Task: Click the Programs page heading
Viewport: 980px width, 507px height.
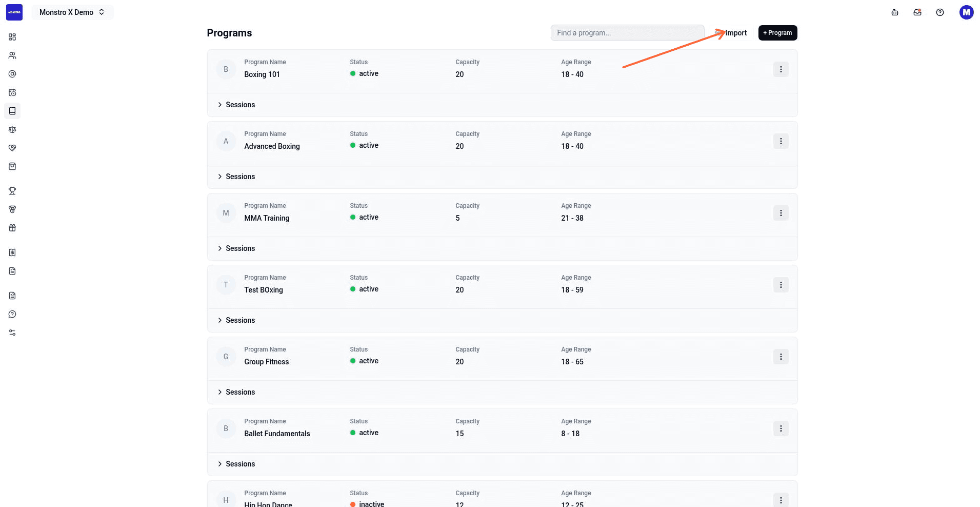Action: [x=229, y=33]
